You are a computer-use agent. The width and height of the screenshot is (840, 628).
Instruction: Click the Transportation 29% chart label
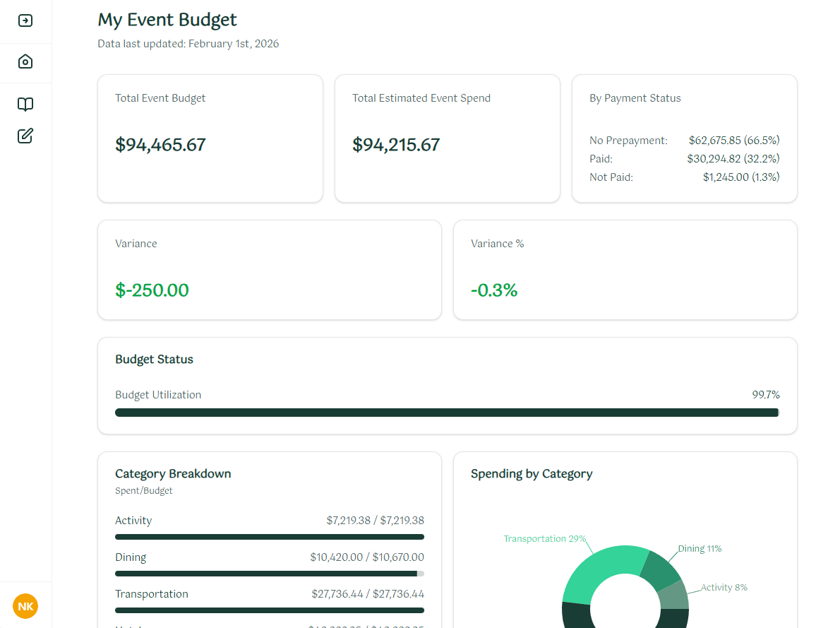coord(545,538)
